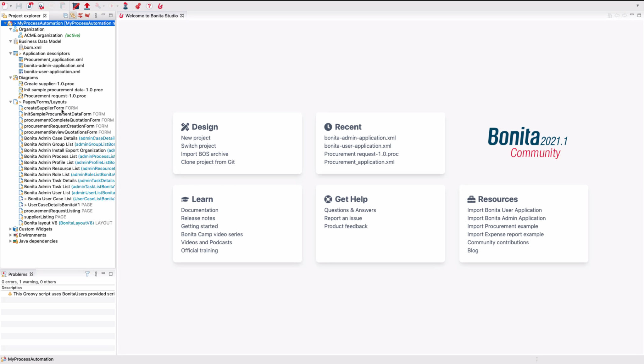Select the Procurement request-1.0.proc file
Image resolution: width=644 pixels, height=364 pixels.
click(55, 96)
